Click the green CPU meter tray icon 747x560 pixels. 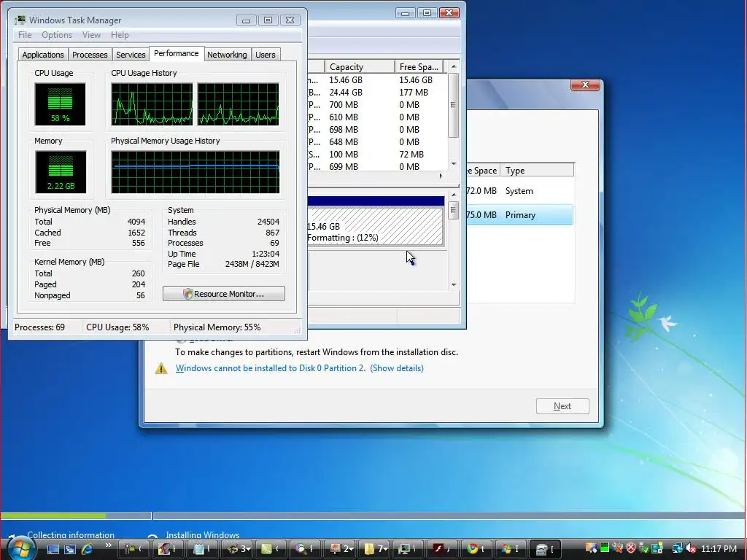[605, 548]
